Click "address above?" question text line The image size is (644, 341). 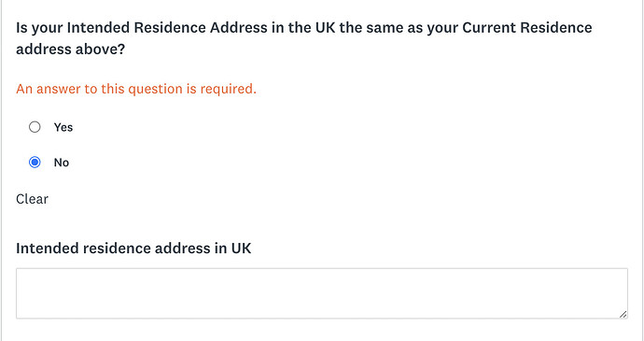click(x=71, y=50)
